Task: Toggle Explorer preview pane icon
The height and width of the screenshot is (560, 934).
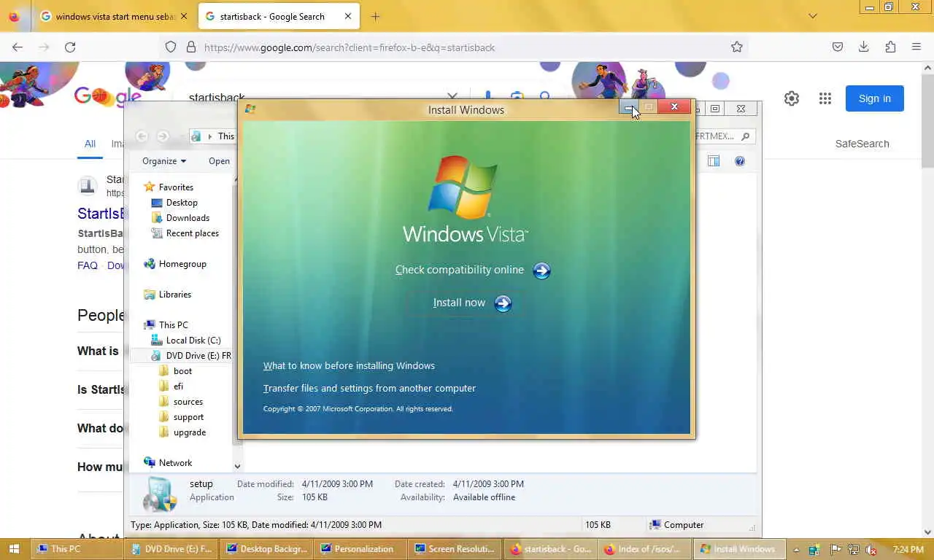Action: click(x=714, y=161)
